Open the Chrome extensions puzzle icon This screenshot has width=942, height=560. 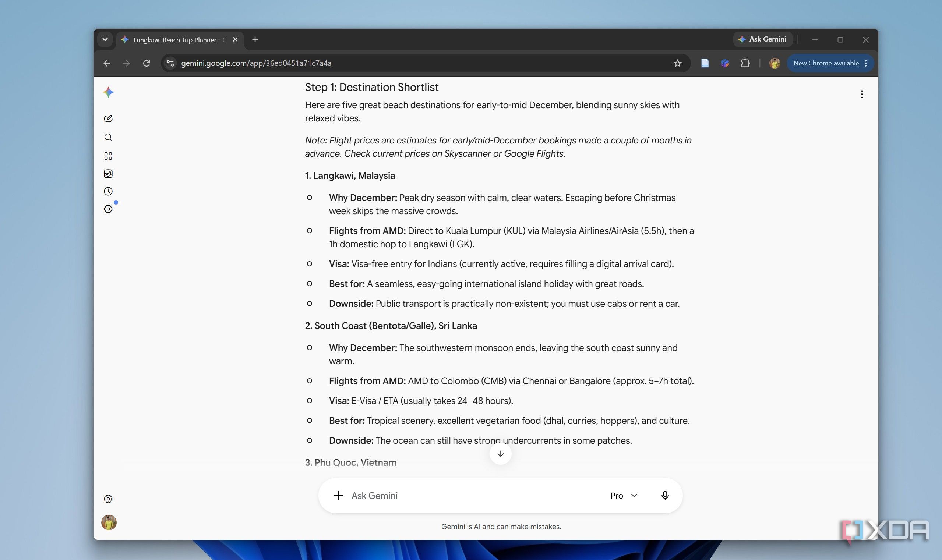(x=745, y=63)
